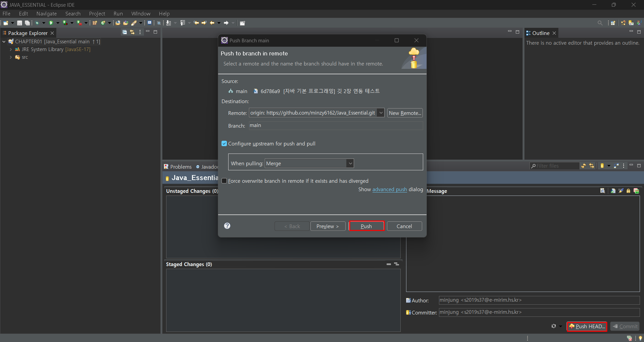
Task: Click the Amend last commit icon
Action: click(613, 191)
